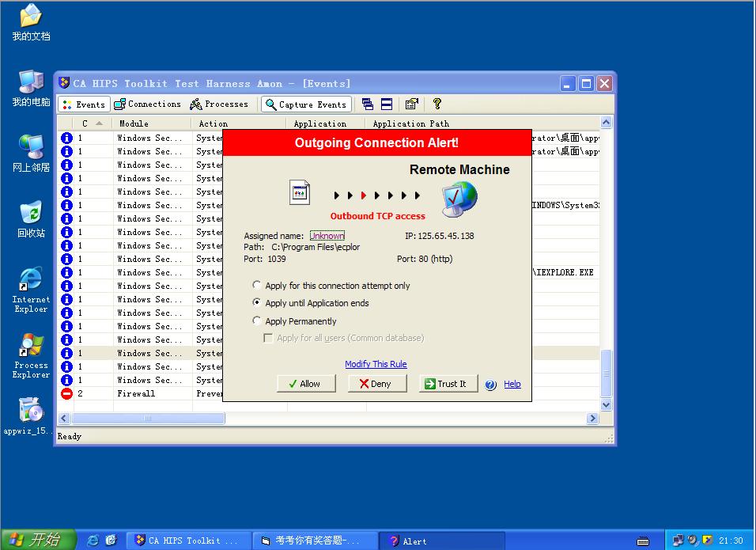Switch to the Processes tab

[x=219, y=104]
